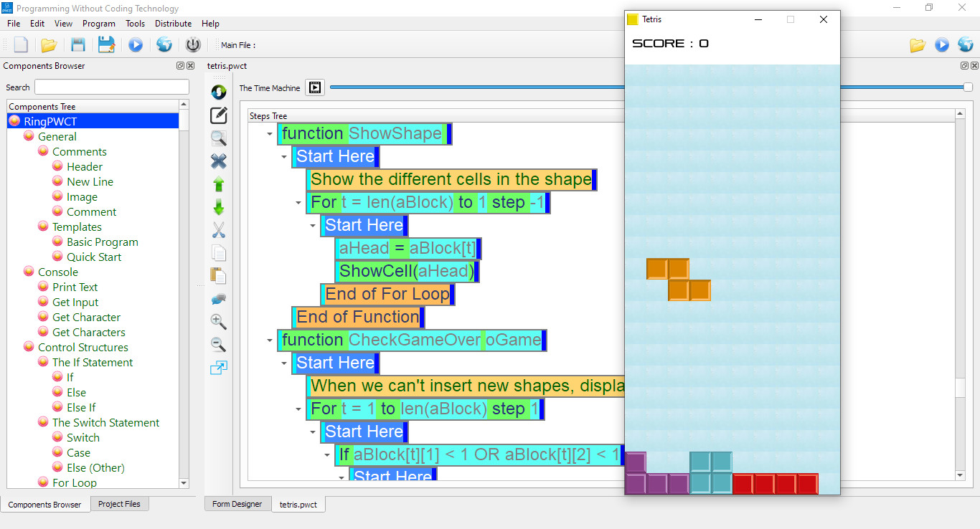Click the Save As disk-with-pencil icon

[x=107, y=45]
